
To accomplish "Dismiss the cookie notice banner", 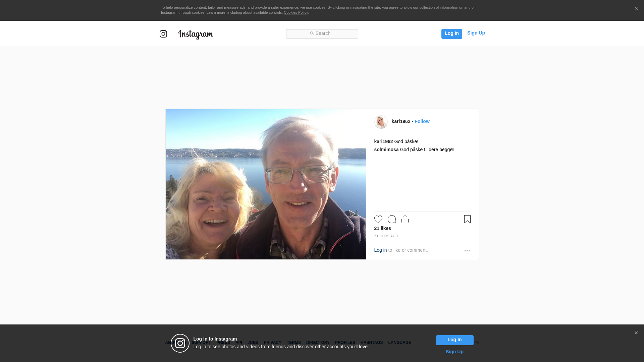I will pos(636,9).
